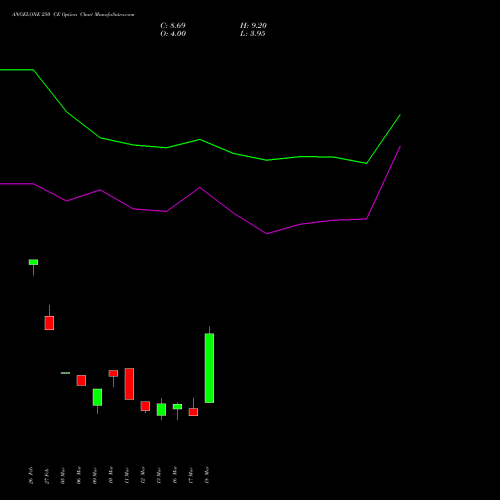The width and height of the screenshot is (500, 500).
Task: Click the long red candle above 11 Mar
Action: [129, 384]
